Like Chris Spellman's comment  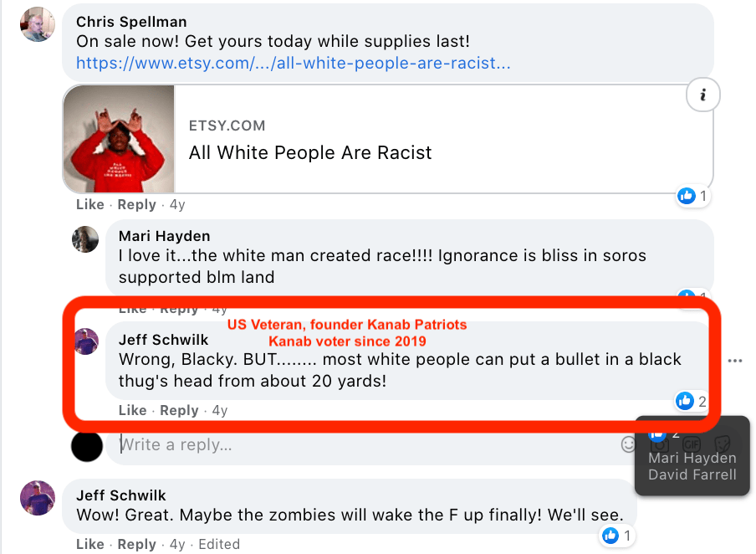coord(89,204)
